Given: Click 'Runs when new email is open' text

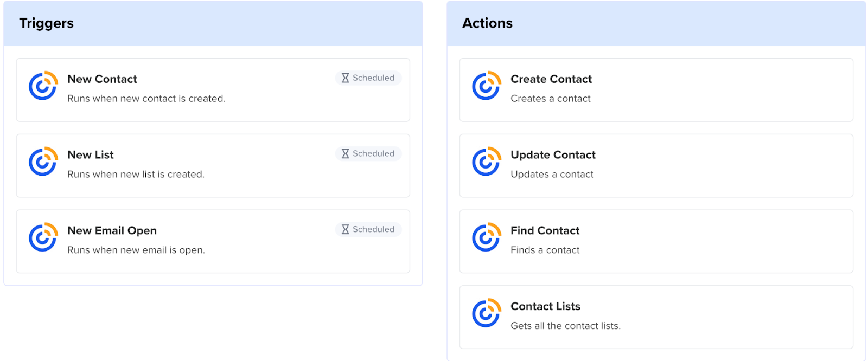Looking at the screenshot, I should (136, 250).
